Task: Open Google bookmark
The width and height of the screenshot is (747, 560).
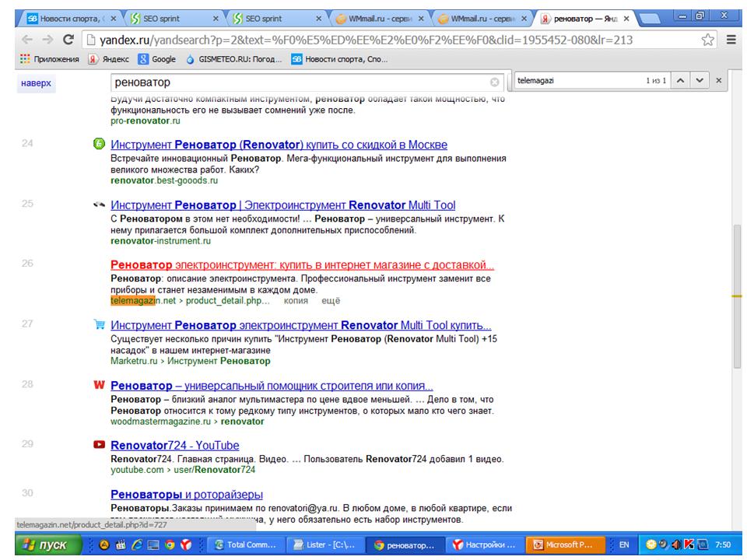Action: click(x=157, y=59)
